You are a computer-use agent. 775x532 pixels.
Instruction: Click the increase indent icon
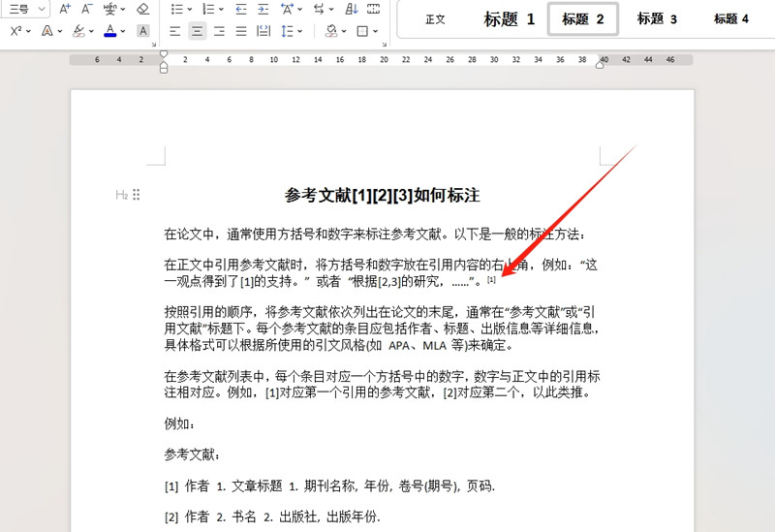[x=263, y=9]
